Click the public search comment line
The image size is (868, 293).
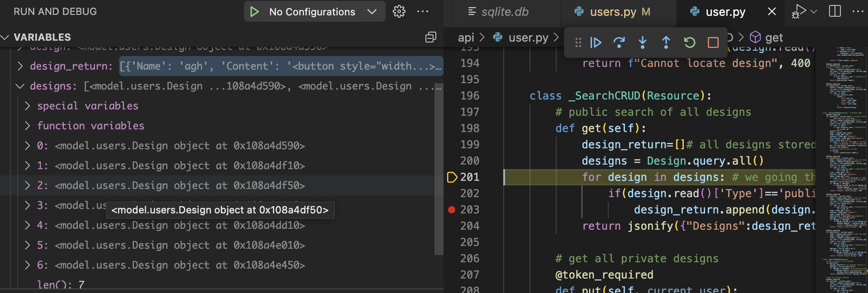click(x=653, y=112)
